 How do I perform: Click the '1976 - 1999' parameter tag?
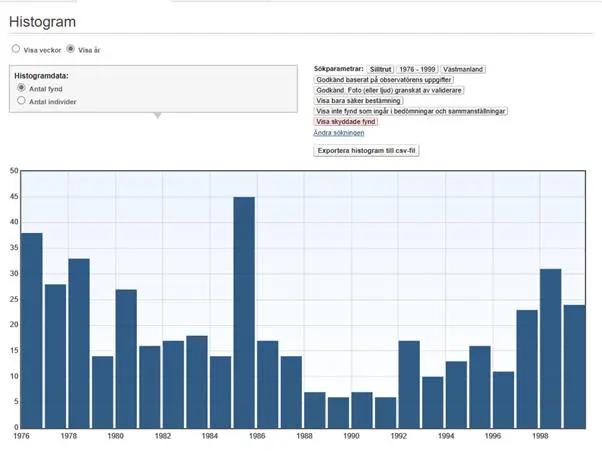[x=418, y=69]
